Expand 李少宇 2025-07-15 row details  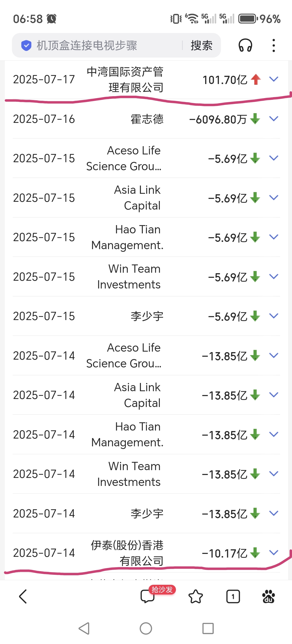click(274, 316)
